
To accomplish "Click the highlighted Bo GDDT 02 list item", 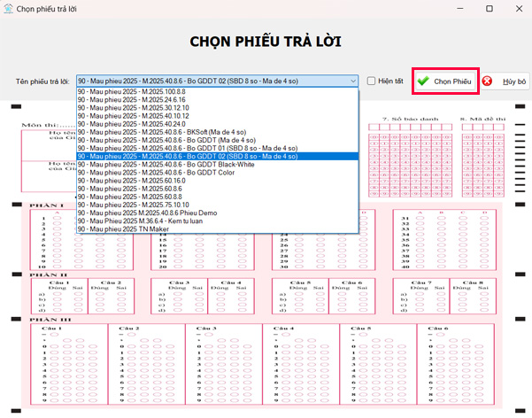I will [x=188, y=157].
